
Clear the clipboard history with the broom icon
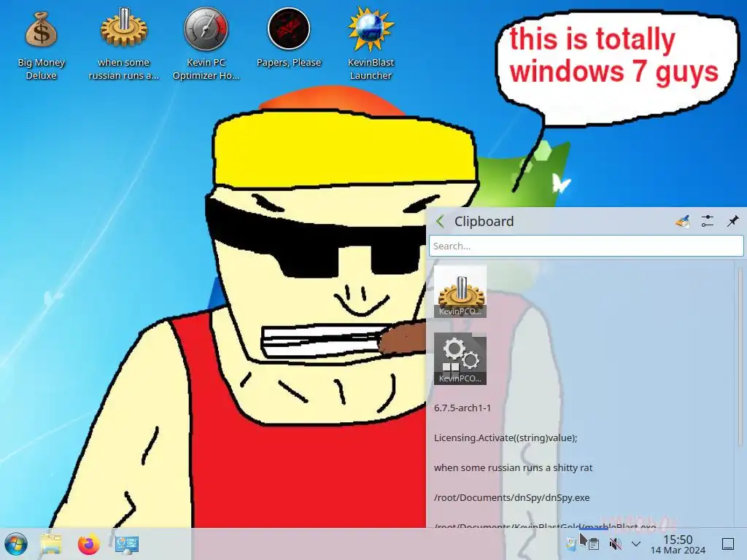click(682, 222)
